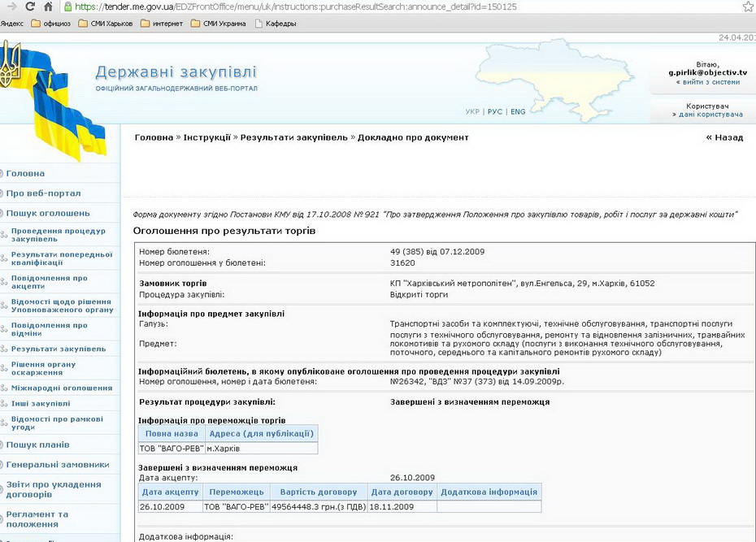This screenshot has height=542, width=756.
Task: Click the browser forward arrow
Action: point(8,7)
